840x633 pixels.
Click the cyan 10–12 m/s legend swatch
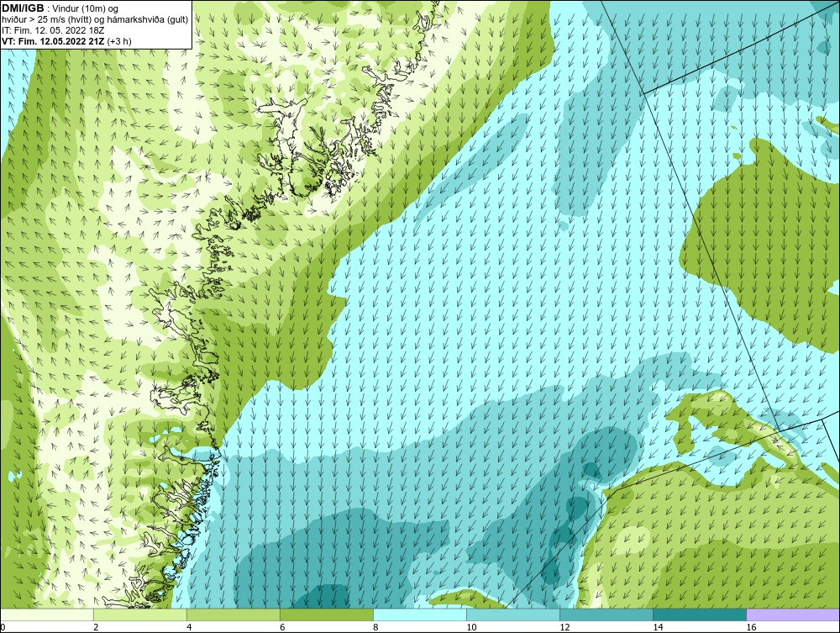[x=512, y=615]
